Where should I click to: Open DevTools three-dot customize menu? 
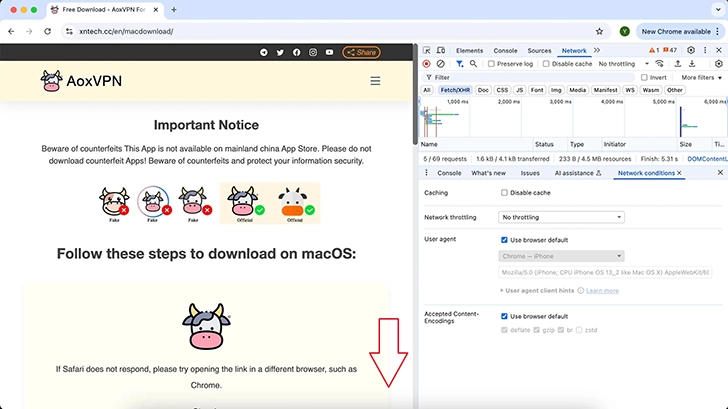pyautogui.click(x=705, y=50)
